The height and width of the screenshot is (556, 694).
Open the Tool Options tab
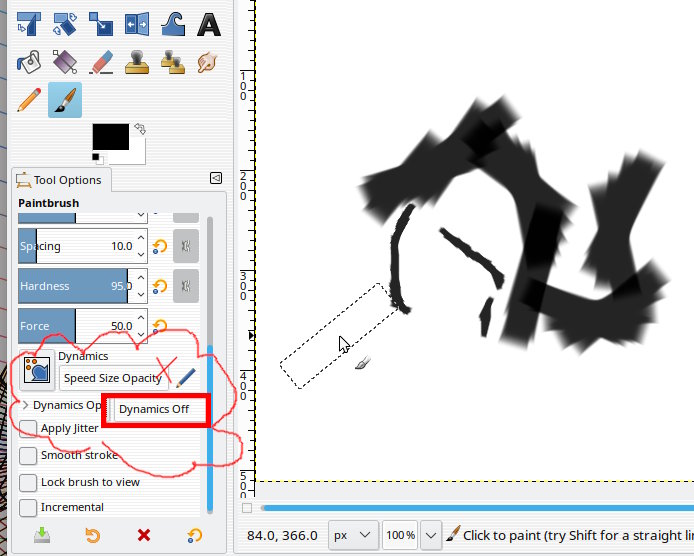[61, 180]
